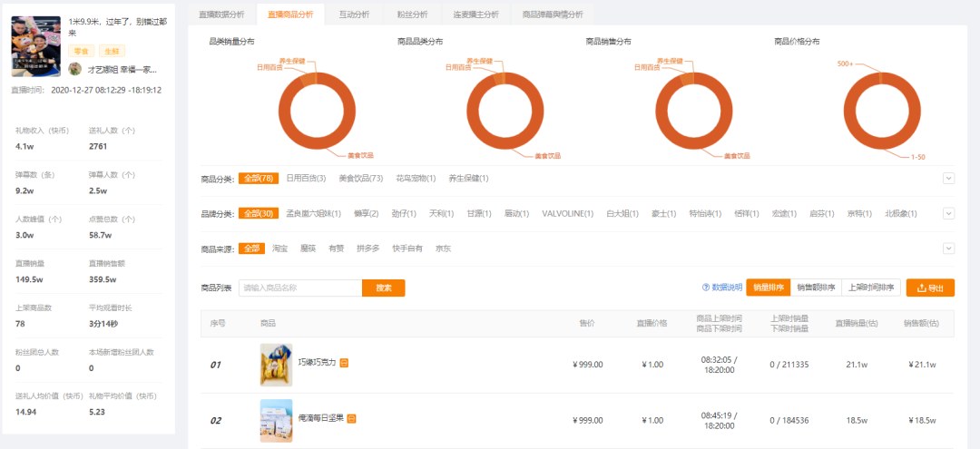Click the 直播销售额 value 359.5w
This screenshot has width=980, height=449.
[x=103, y=279]
